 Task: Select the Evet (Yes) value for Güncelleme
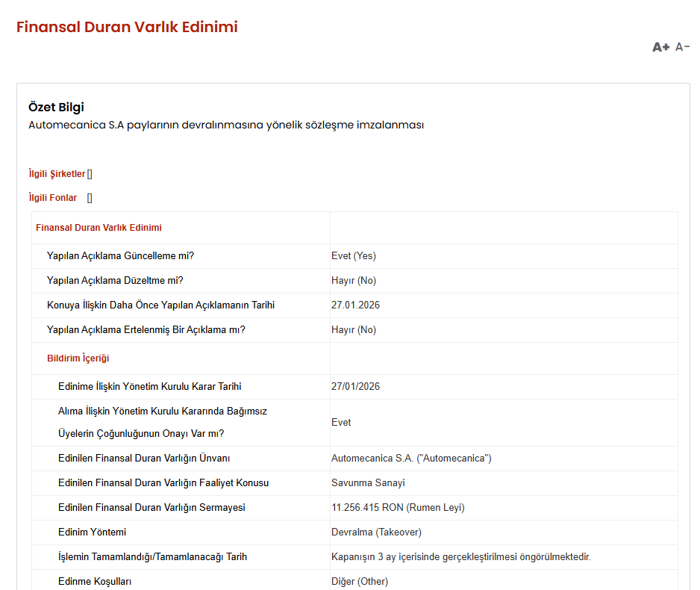click(353, 256)
